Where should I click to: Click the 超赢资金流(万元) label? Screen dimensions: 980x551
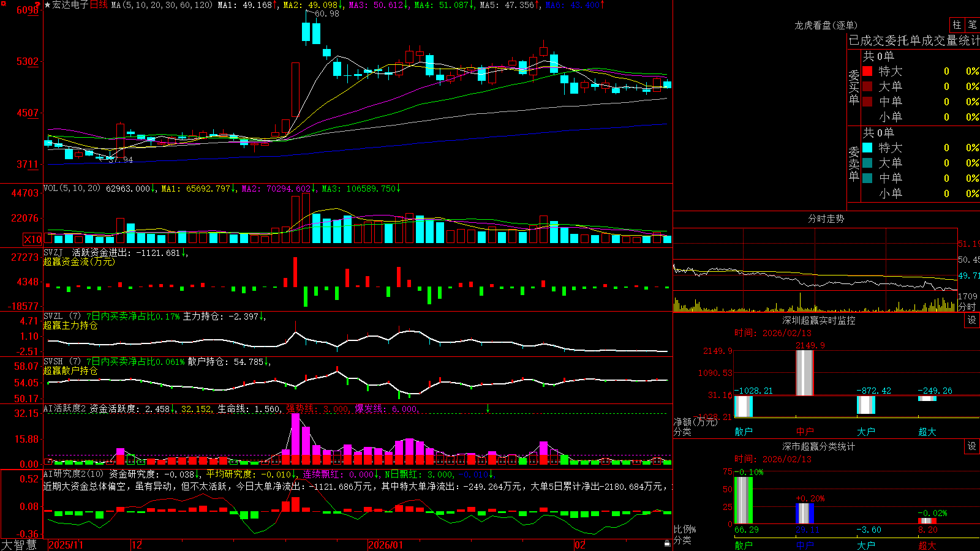pyautogui.click(x=79, y=261)
